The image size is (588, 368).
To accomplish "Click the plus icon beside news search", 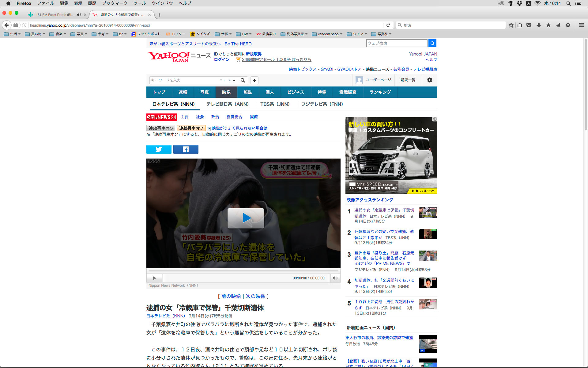I will (254, 80).
